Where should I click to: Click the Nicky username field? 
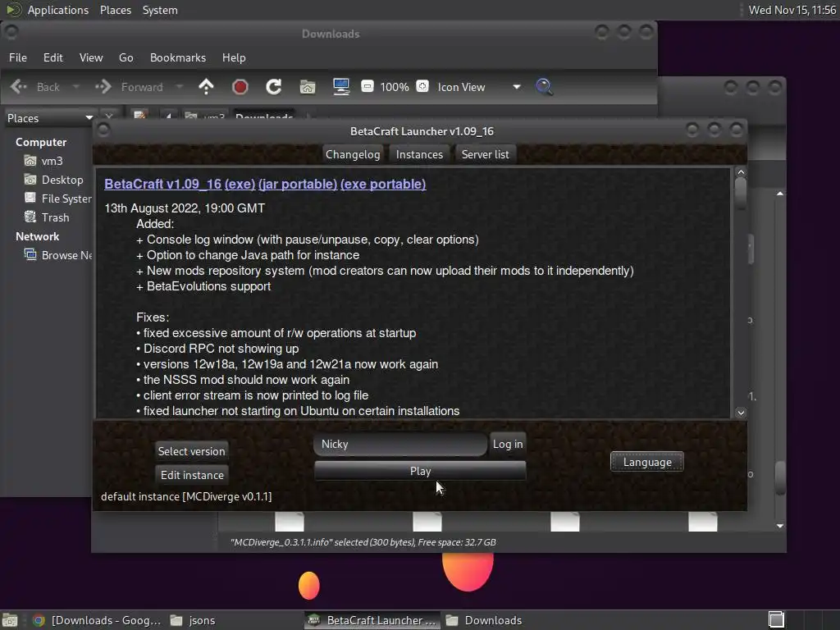coord(400,444)
